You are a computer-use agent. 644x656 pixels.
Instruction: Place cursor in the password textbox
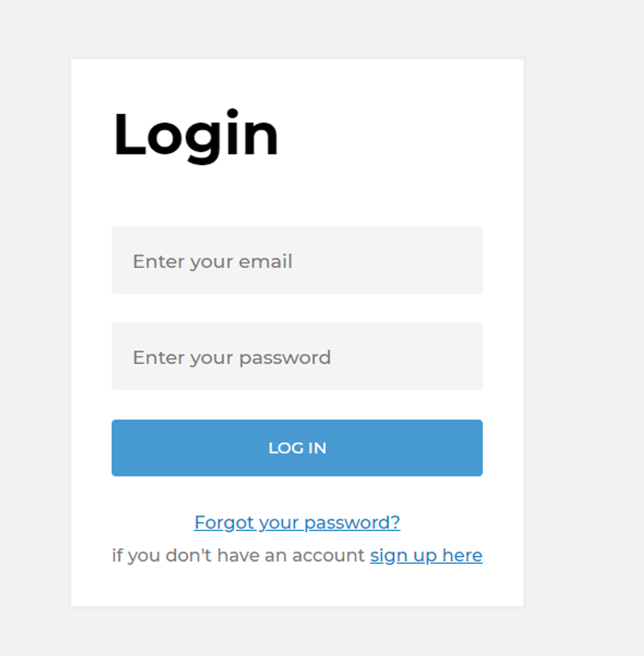pyautogui.click(x=297, y=356)
